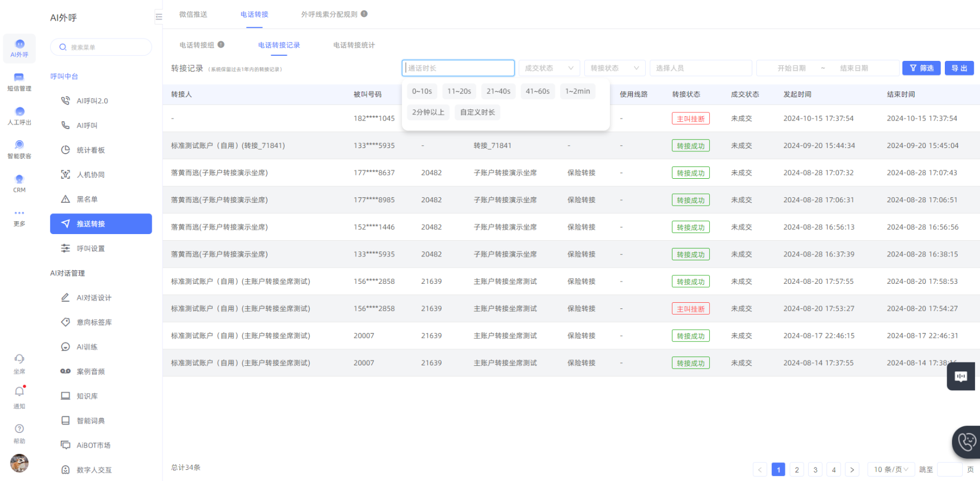Screen dimensions: 980x481
Task: Switch to the 微信推送 tab
Action: point(193,15)
